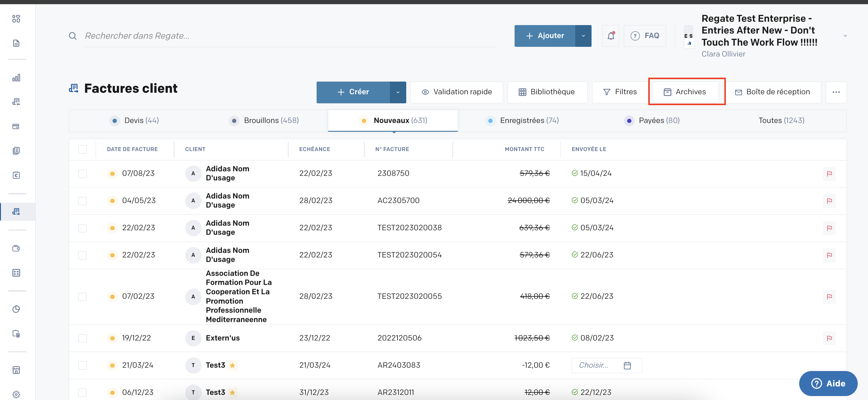Check the row for invoice TEST2023020054
The height and width of the screenshot is (400, 868).
point(82,255)
